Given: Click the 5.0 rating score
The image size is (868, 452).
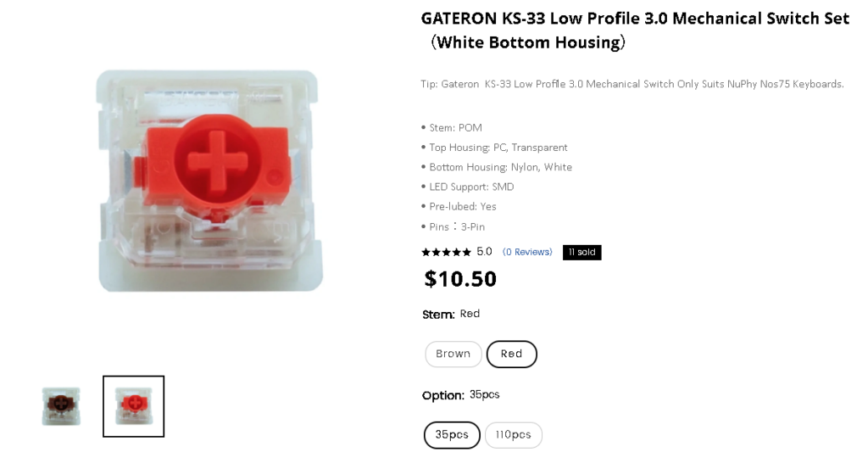Looking at the screenshot, I should [x=484, y=252].
